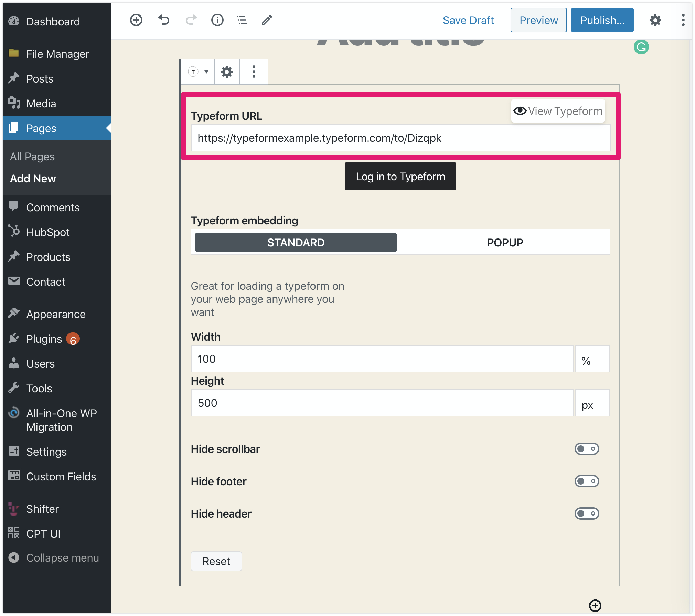Click the Plugins plug icon
Viewport: 695px width, 616px height.
[14, 338]
